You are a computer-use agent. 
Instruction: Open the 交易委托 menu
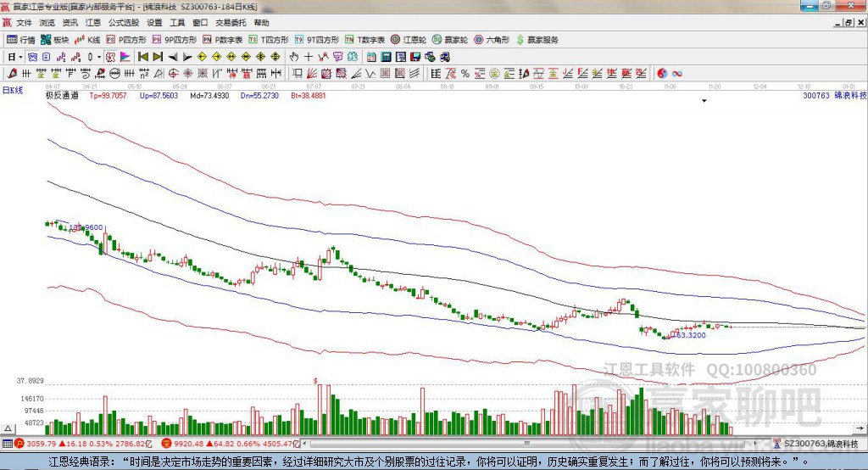click(x=231, y=23)
